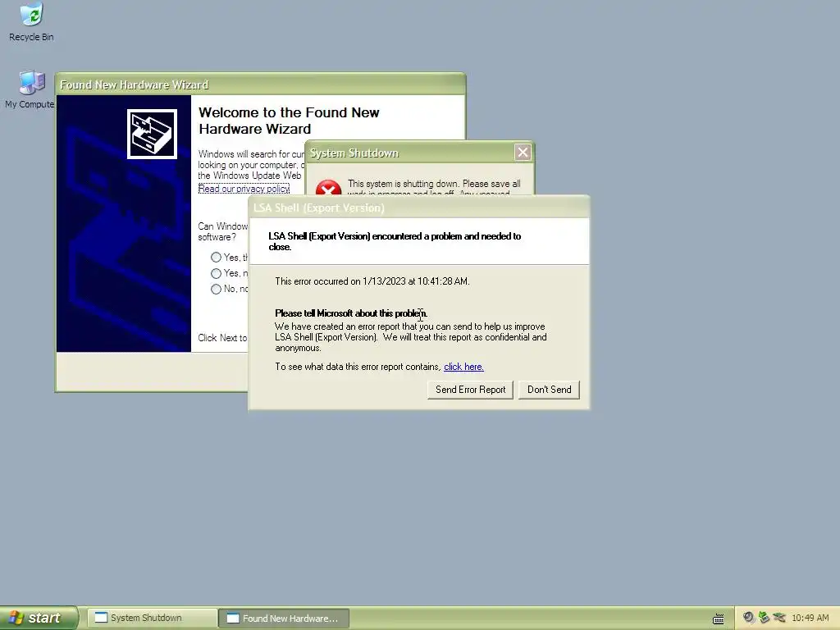
Task: Open the Recycle Bin desktop icon
Action: pyautogui.click(x=31, y=22)
